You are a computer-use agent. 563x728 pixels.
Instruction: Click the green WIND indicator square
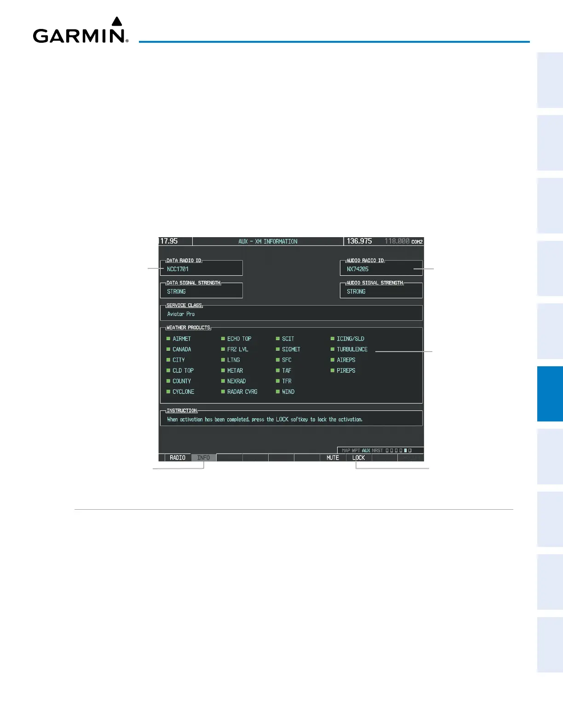point(278,392)
